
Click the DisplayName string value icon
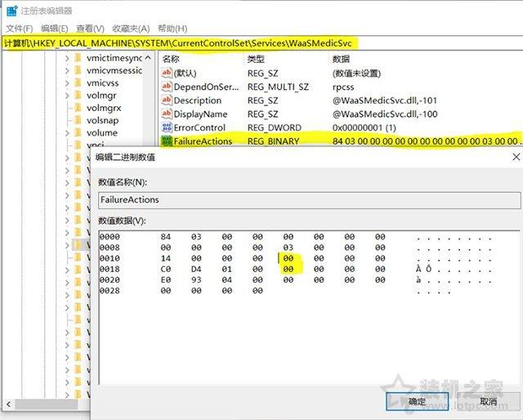pyautogui.click(x=167, y=114)
